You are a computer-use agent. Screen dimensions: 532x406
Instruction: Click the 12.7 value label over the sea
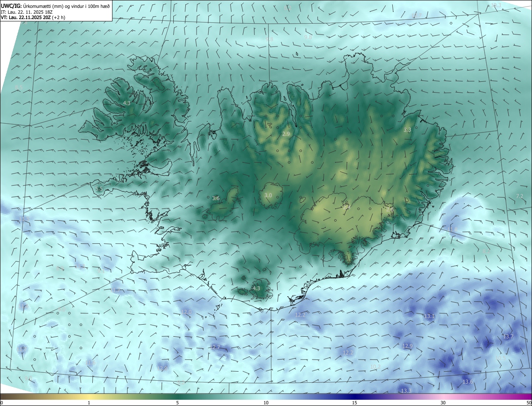point(215,347)
